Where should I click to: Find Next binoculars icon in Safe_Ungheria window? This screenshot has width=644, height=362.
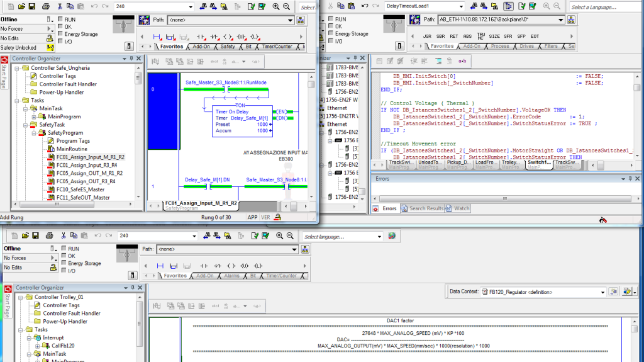pos(213,6)
